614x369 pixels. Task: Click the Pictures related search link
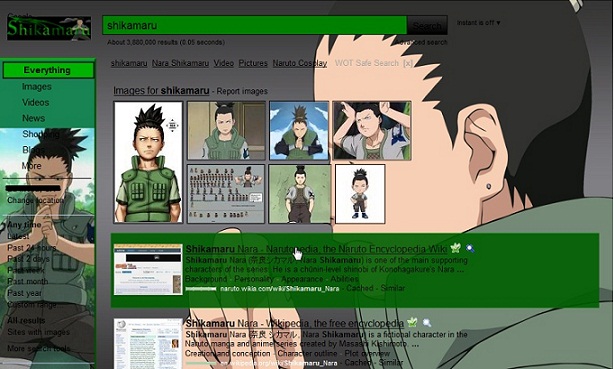pos(253,63)
